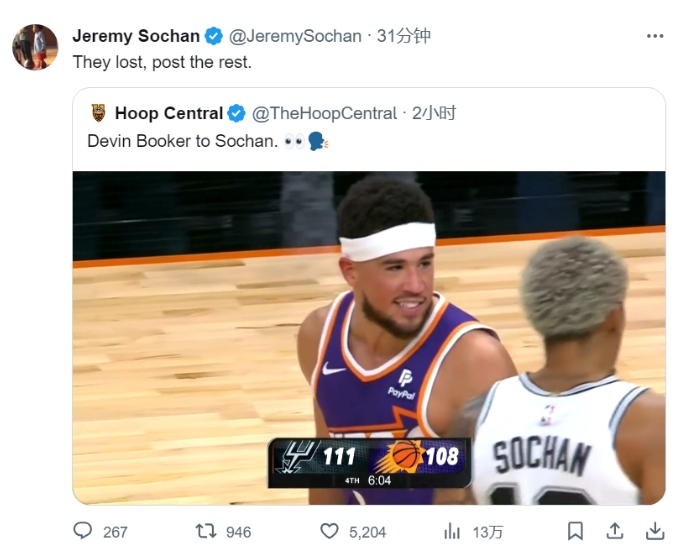Download the video with download icon

click(655, 531)
